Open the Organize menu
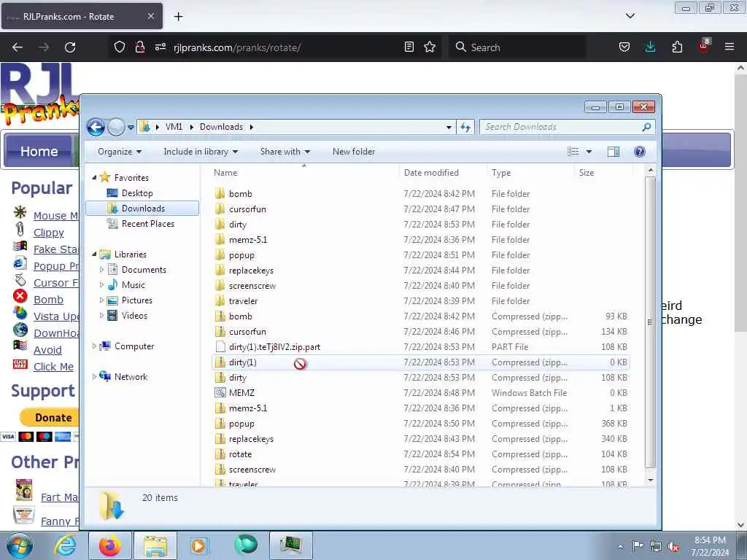This screenshot has height=560, width=747. (x=120, y=152)
